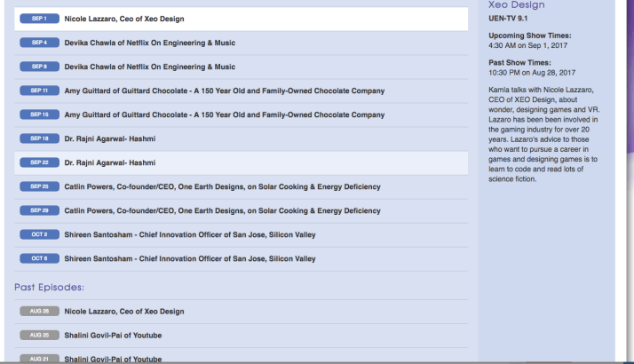Viewport: 634px width, 364px height.
Task: Click the gray AUG 28 date badge
Action: [39, 312]
